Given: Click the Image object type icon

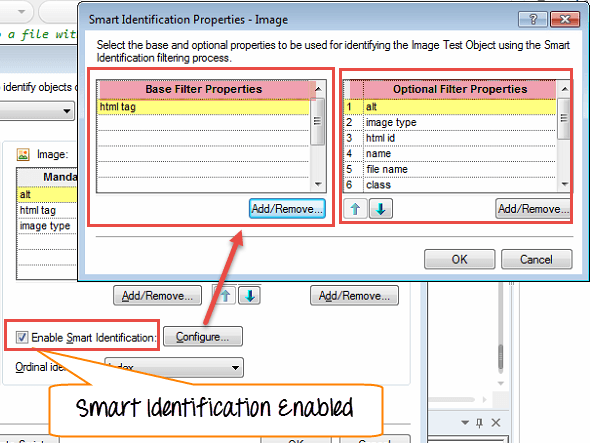Looking at the screenshot, I should pos(23,154).
